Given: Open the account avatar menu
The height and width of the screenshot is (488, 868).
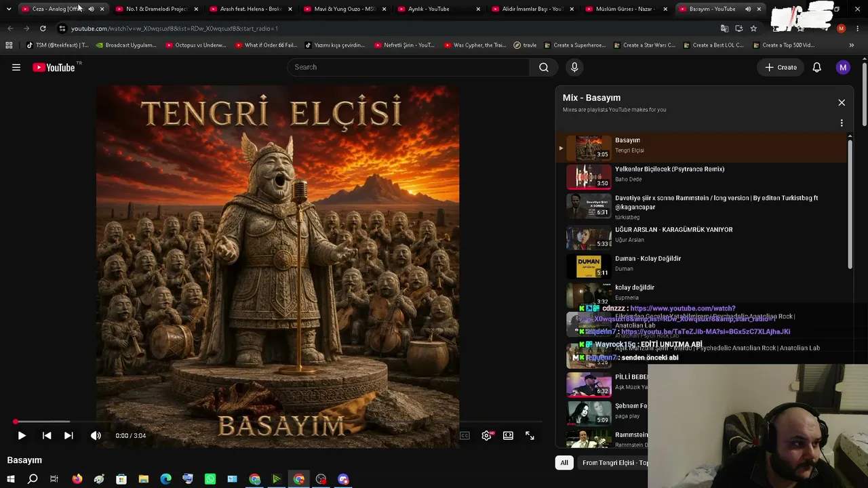Looking at the screenshot, I should click(x=843, y=67).
